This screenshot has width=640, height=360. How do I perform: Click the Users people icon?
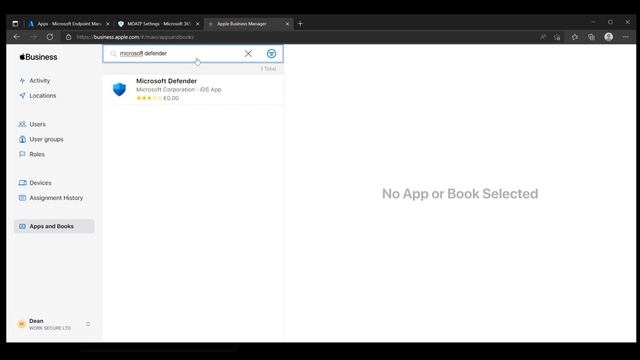pos(22,124)
